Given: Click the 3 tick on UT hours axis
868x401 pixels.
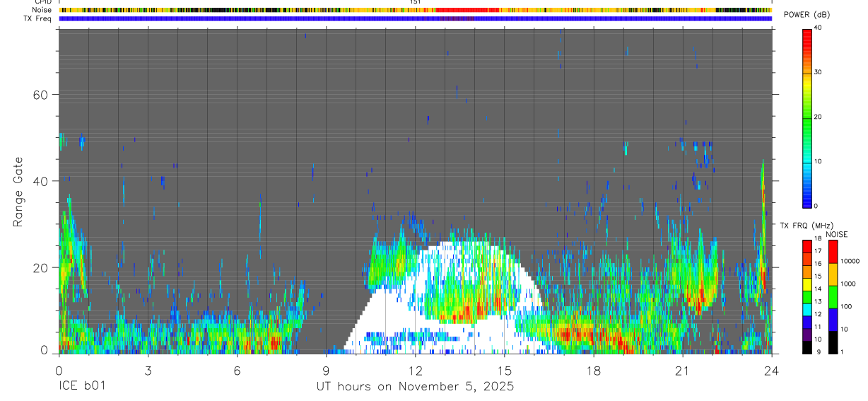Looking at the screenshot, I should [148, 371].
